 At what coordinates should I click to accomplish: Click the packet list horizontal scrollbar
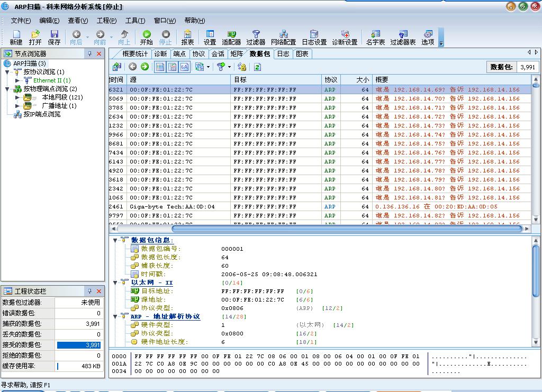[347, 229]
